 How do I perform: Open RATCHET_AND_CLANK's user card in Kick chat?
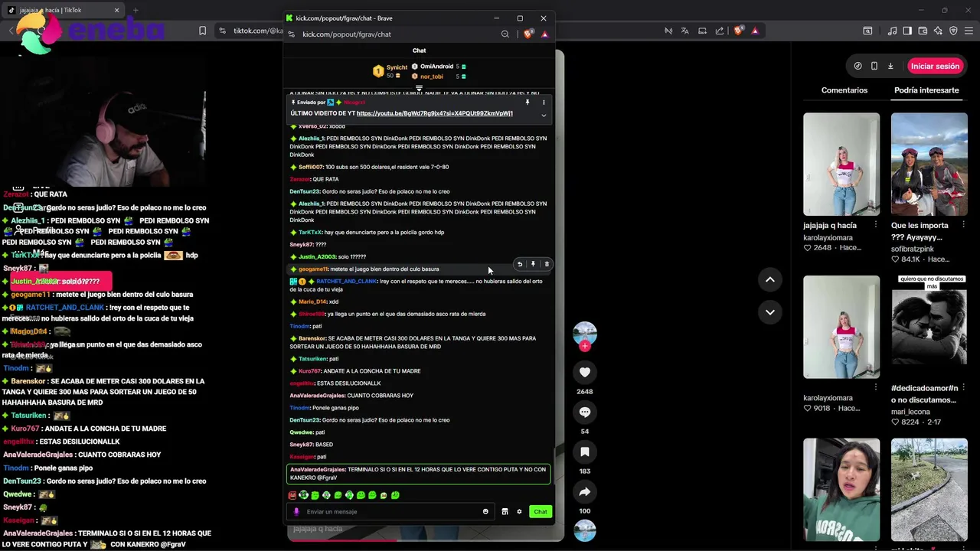[346, 282]
